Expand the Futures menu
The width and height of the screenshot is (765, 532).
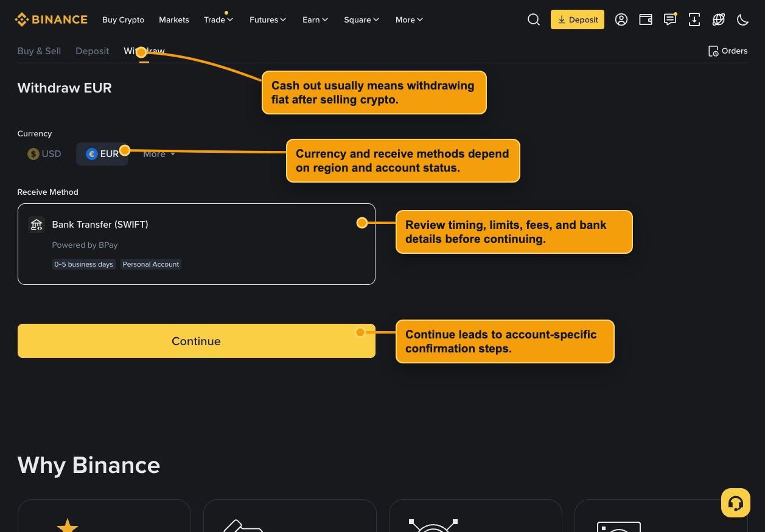(268, 19)
